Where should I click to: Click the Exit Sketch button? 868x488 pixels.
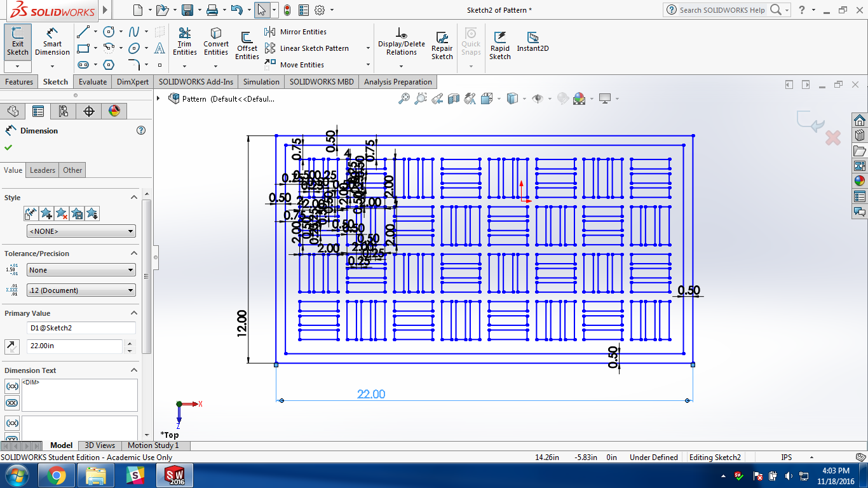point(18,42)
